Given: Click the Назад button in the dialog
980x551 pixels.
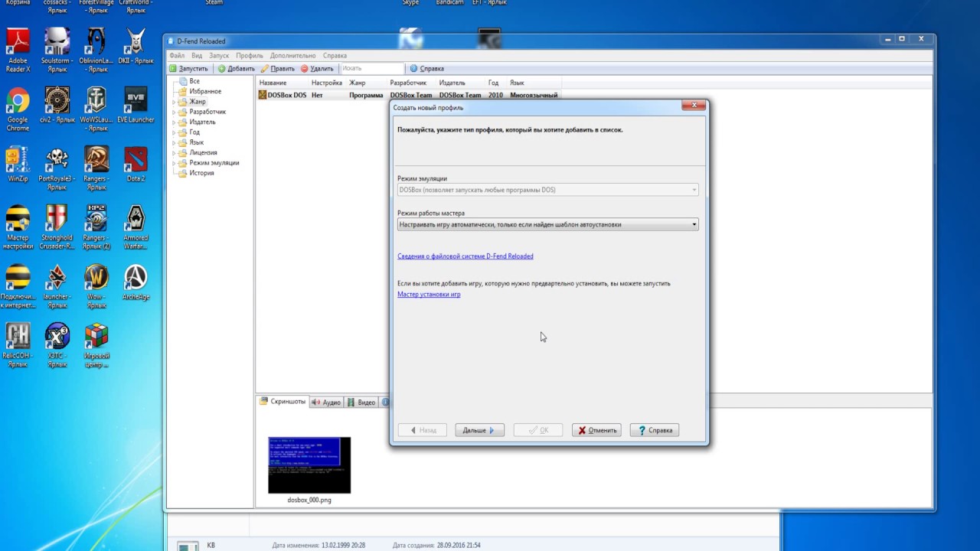Looking at the screenshot, I should pyautogui.click(x=423, y=430).
